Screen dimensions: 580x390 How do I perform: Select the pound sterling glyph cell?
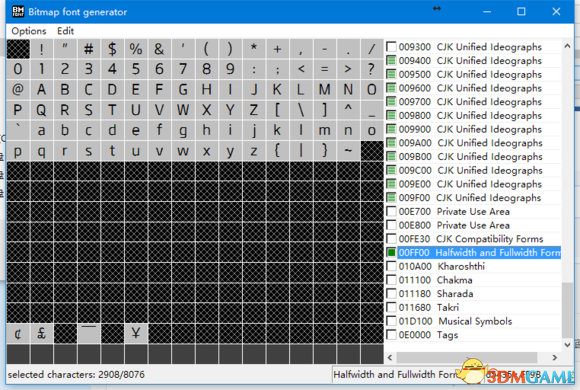pyautogui.click(x=41, y=333)
